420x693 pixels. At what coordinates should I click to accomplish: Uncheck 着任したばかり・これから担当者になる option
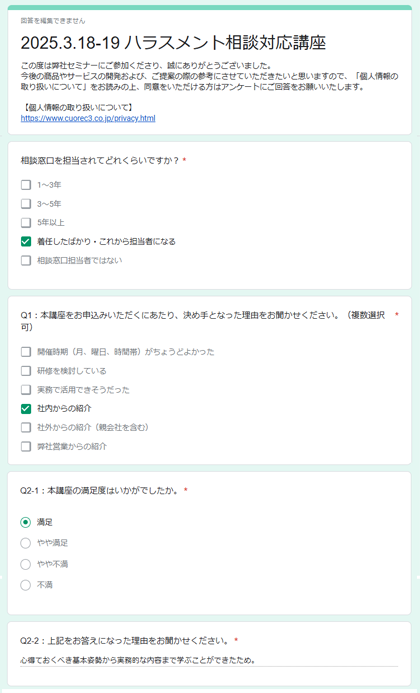pyautogui.click(x=26, y=241)
